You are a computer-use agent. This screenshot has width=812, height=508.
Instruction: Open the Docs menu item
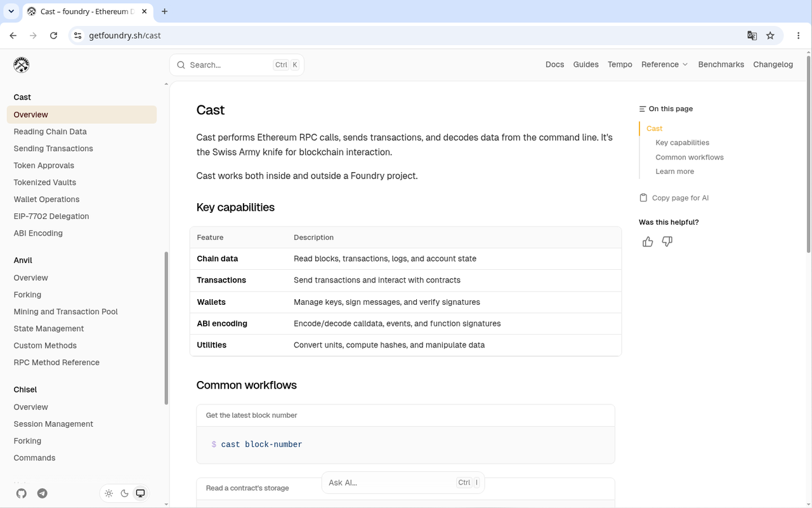[554, 65]
